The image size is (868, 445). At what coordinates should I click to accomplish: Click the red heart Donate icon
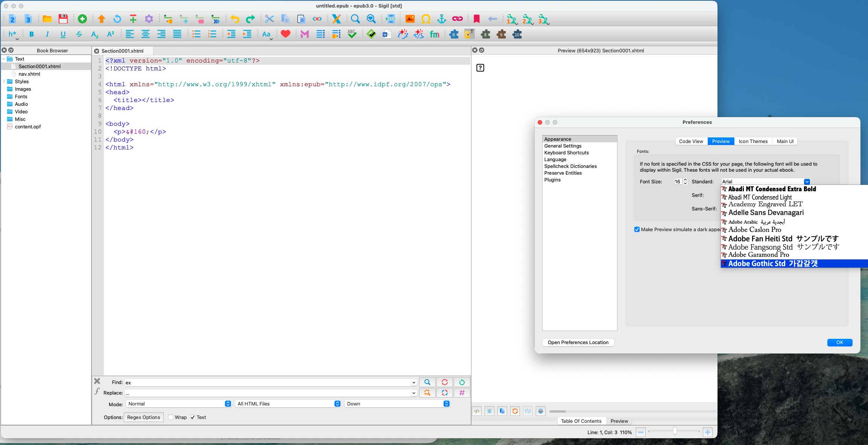click(x=286, y=34)
